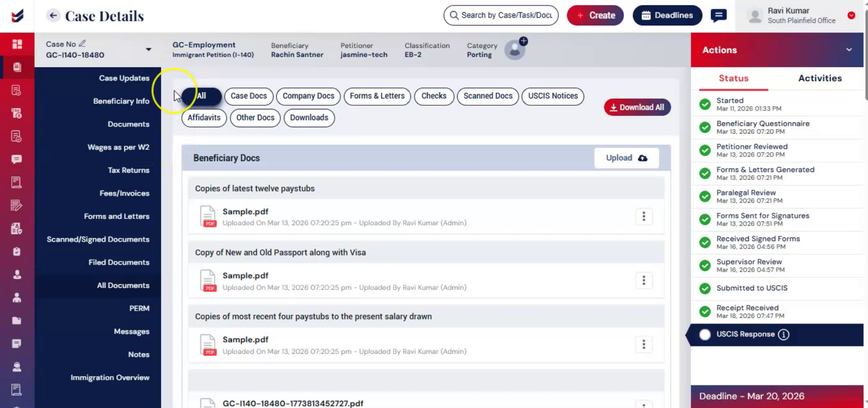Open the chat messages icon in header
Screen dimensions: 868x408
click(x=719, y=15)
